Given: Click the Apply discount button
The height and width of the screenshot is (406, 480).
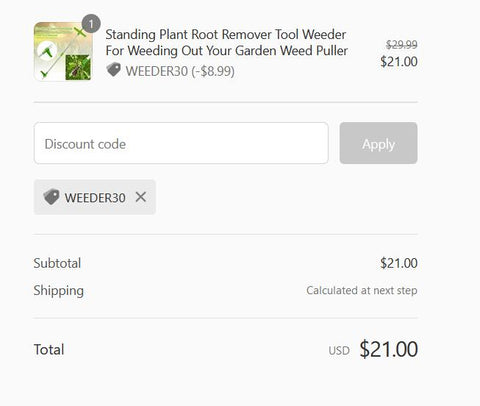Looking at the screenshot, I should (378, 143).
